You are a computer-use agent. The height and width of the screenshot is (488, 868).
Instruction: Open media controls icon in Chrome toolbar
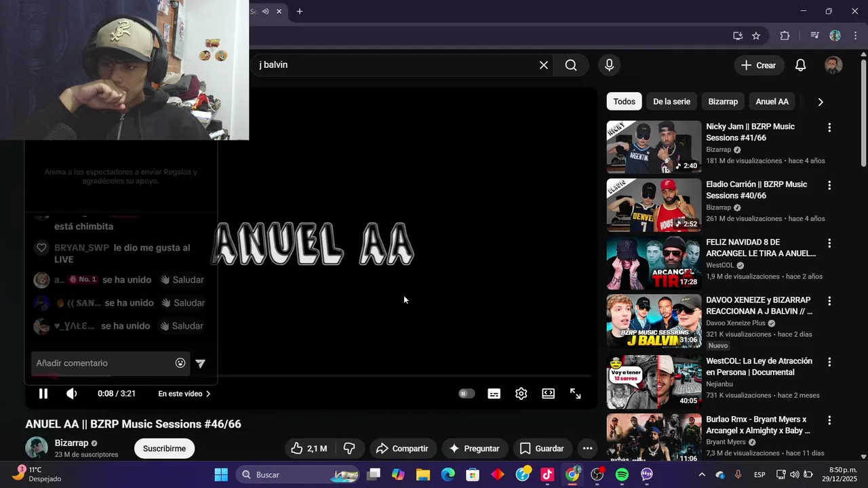click(x=815, y=36)
